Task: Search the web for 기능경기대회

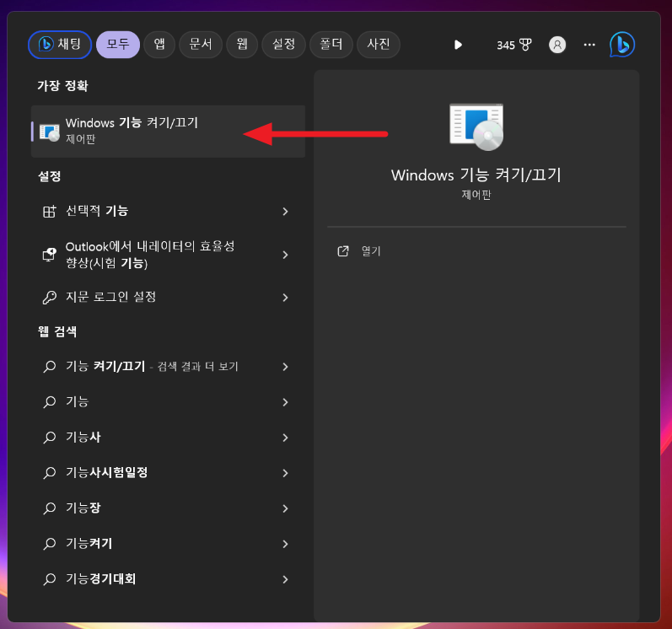Action: 168,579
